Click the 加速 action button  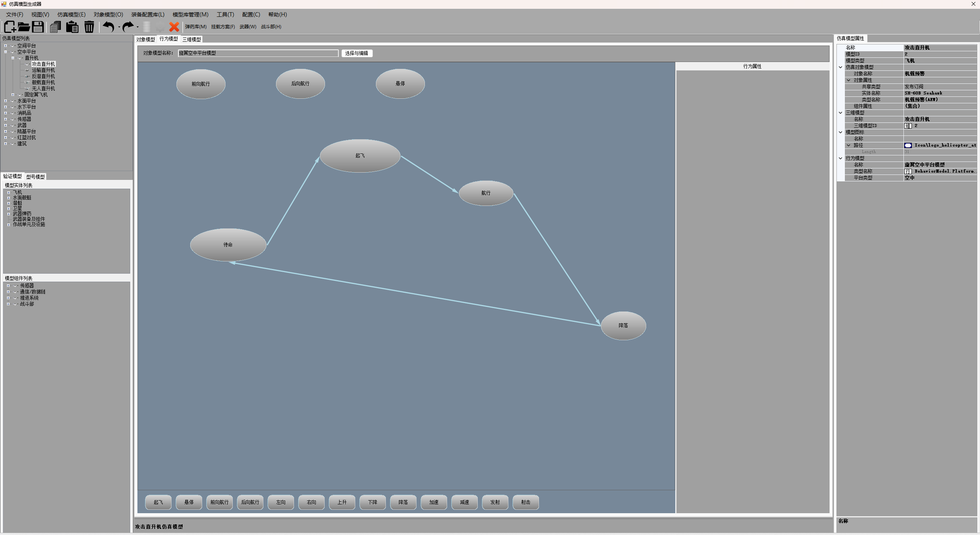click(x=434, y=502)
